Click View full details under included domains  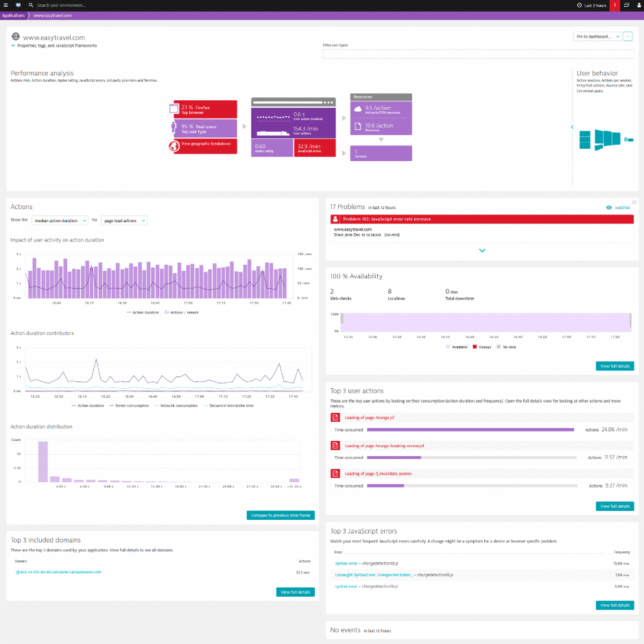coord(296,593)
